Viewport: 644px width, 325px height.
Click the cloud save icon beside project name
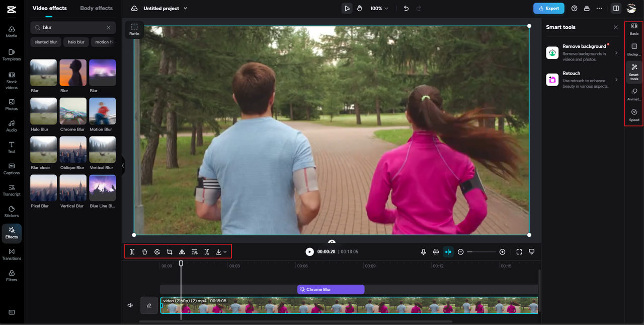[134, 9]
